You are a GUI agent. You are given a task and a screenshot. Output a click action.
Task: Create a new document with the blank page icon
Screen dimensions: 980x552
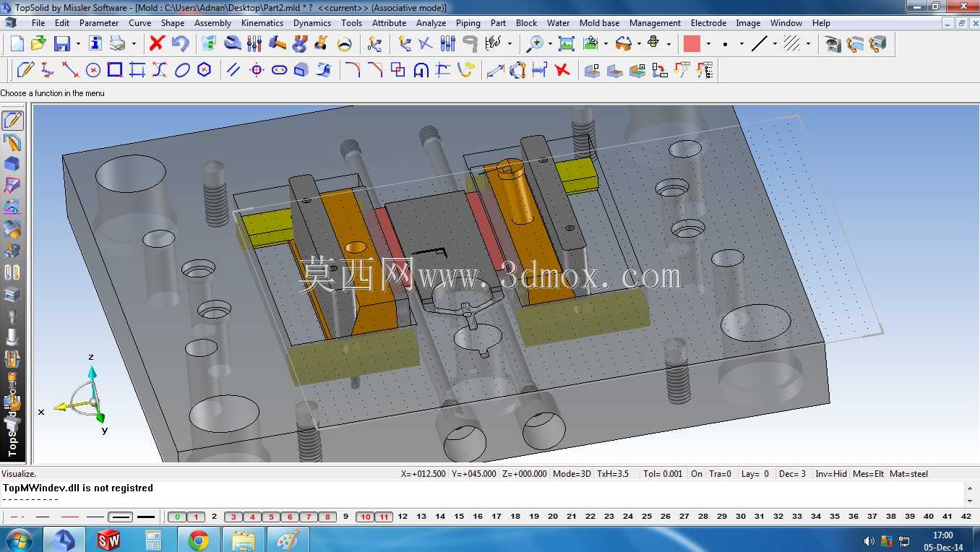(x=17, y=43)
